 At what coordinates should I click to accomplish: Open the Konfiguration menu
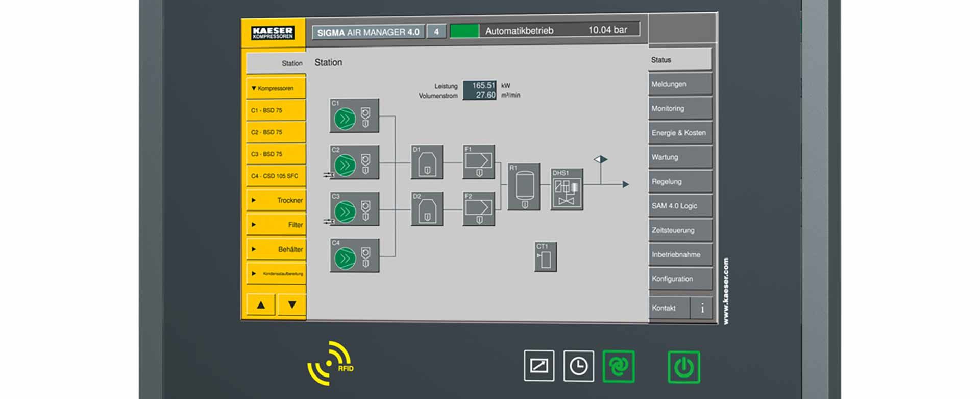(x=680, y=279)
